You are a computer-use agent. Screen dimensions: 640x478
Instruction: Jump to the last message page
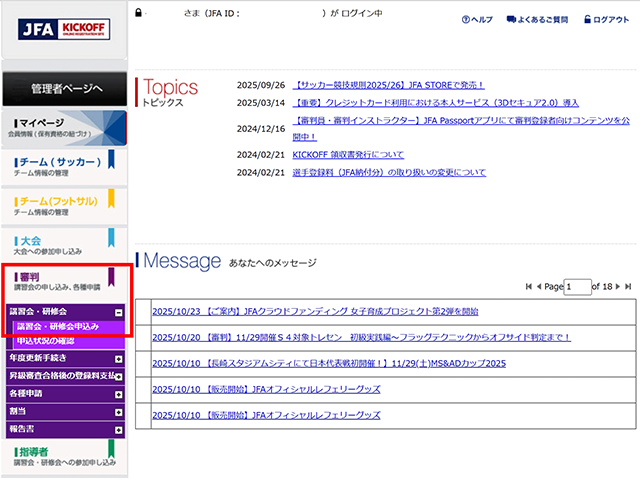(628, 287)
